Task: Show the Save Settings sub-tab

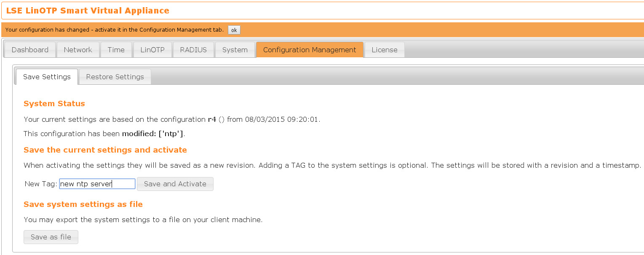Action: tap(47, 77)
